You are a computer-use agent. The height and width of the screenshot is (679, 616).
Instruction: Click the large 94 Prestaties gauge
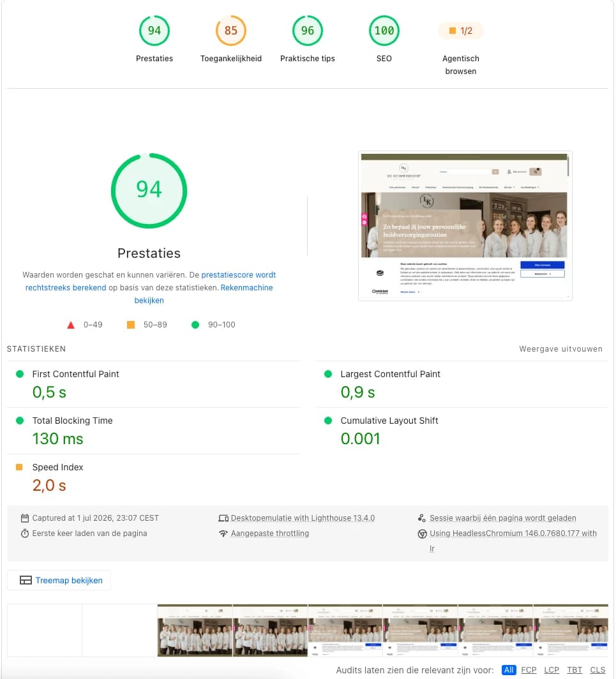(x=149, y=191)
